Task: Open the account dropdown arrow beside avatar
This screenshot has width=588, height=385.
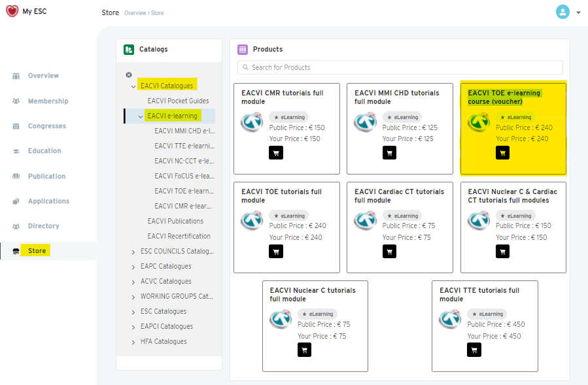Action: click(579, 12)
